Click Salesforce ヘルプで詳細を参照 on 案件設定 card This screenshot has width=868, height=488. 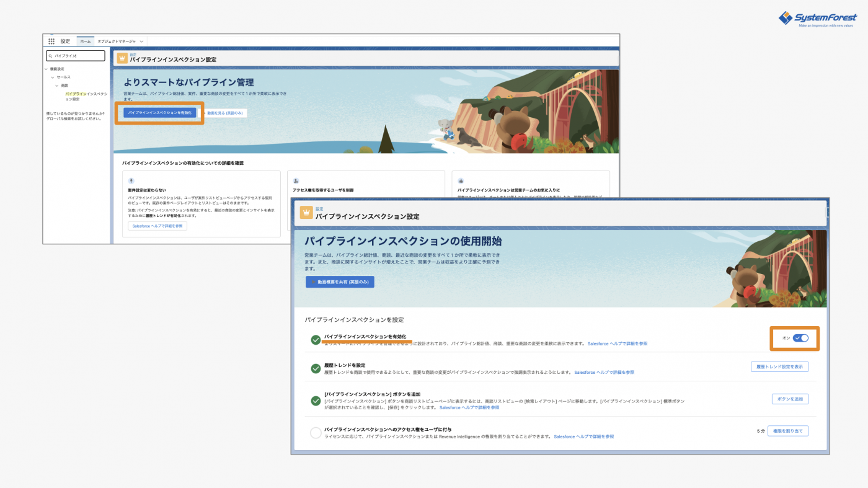(x=157, y=226)
